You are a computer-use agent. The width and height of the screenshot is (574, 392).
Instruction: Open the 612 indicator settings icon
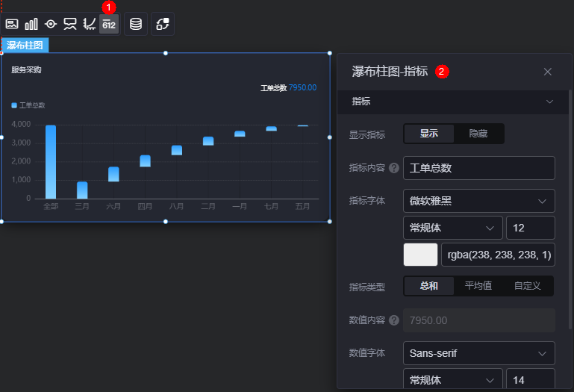point(109,24)
